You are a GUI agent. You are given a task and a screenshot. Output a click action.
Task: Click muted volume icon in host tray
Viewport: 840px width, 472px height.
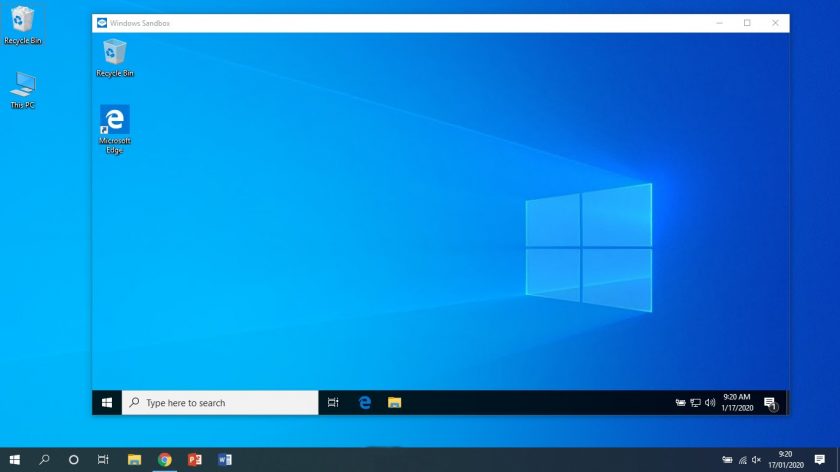pos(756,460)
